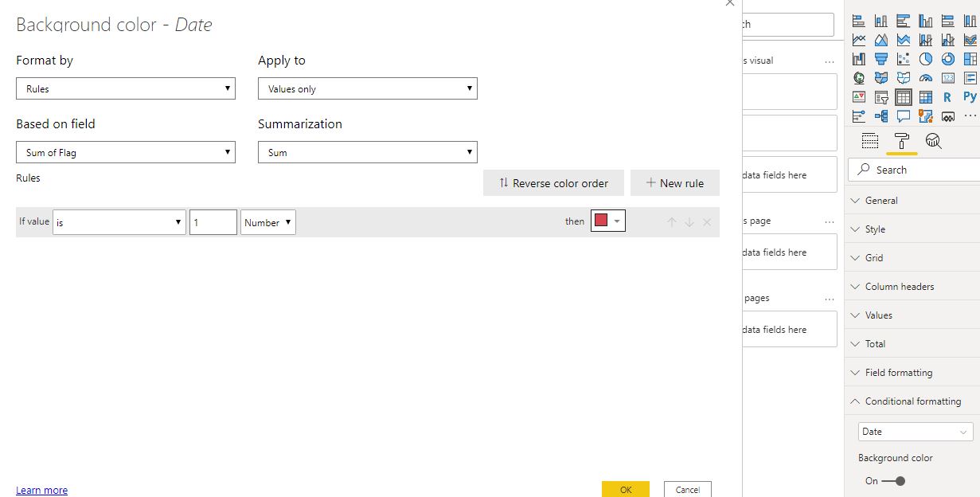This screenshot has height=497, width=980.
Task: Select Line and stacked column chart visual
Action: (926, 40)
